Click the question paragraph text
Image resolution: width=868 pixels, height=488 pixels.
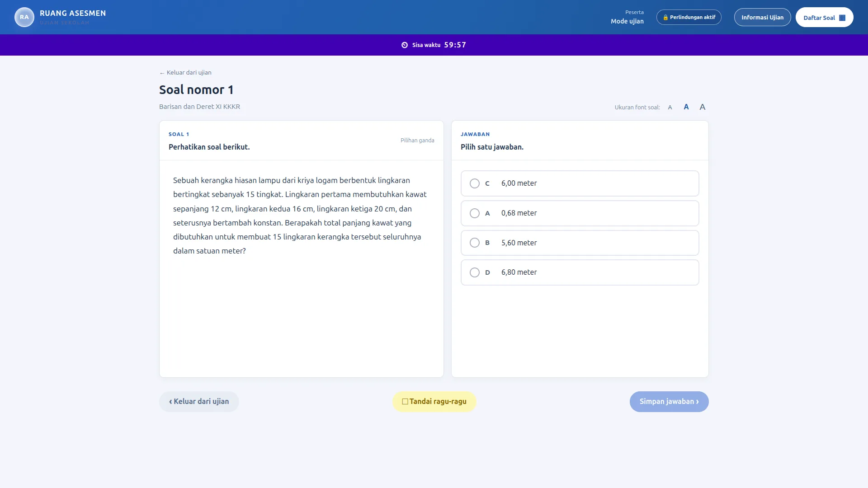pos(300,216)
